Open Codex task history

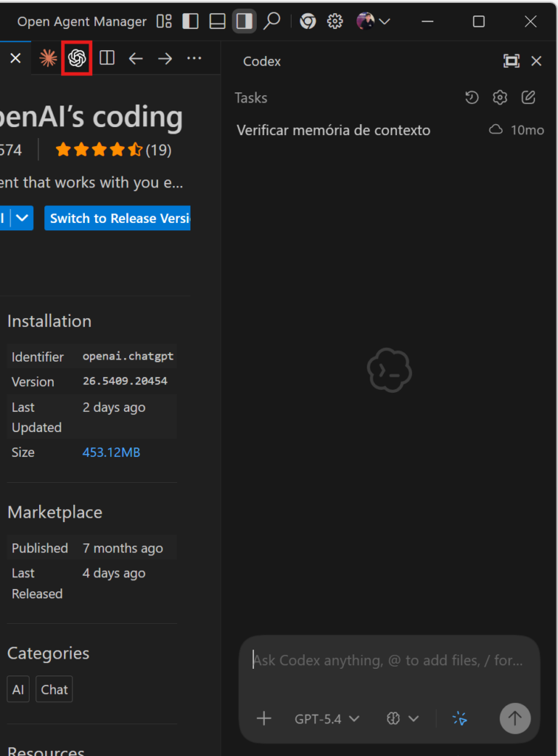(472, 97)
